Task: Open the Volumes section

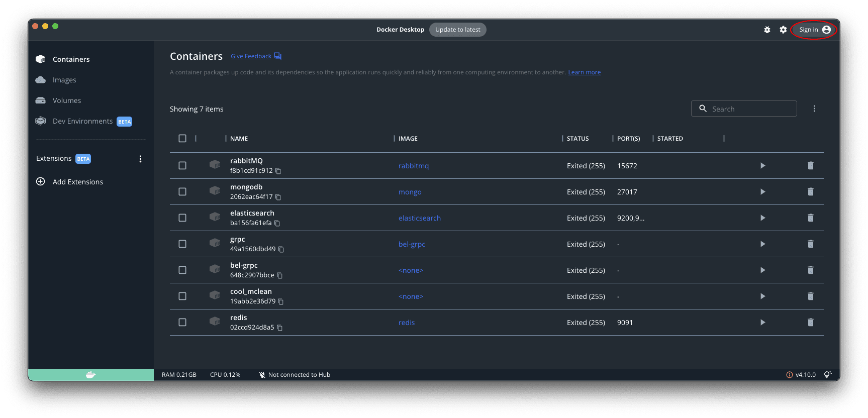Action: (66, 100)
